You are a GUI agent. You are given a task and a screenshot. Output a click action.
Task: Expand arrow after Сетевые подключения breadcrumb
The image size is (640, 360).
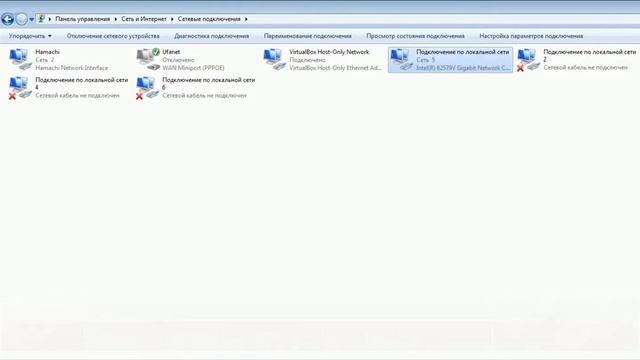tap(246, 19)
